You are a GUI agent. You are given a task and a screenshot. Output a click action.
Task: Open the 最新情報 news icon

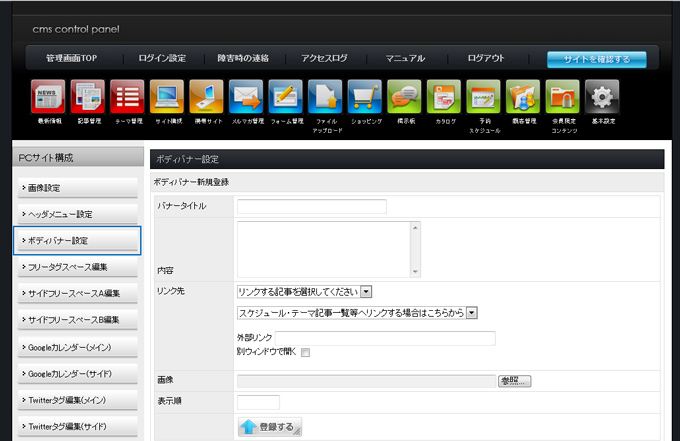tap(48, 97)
